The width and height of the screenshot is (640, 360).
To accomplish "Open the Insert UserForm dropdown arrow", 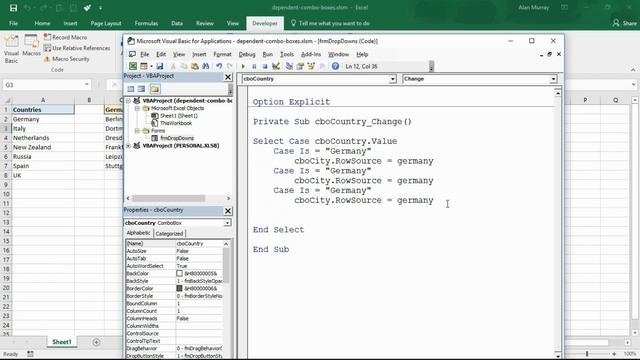I will coord(151,66).
